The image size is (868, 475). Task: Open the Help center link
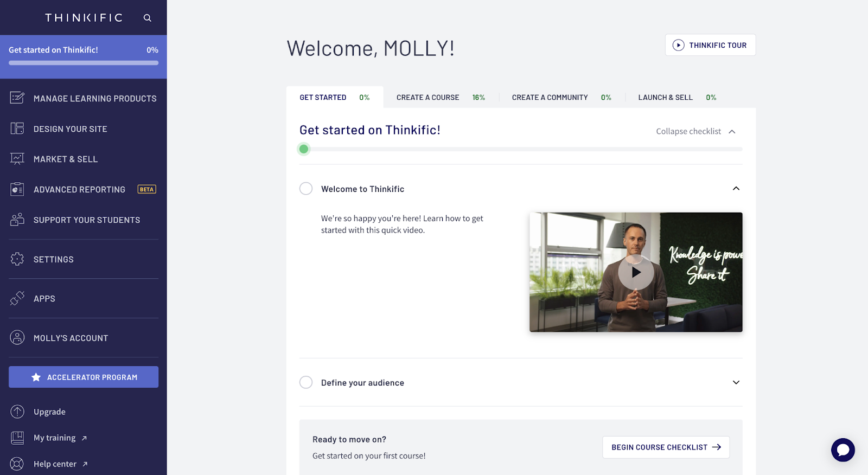point(55,464)
